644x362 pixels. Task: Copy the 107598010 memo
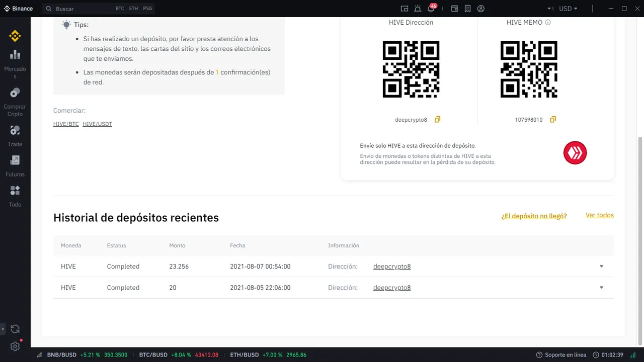553,120
